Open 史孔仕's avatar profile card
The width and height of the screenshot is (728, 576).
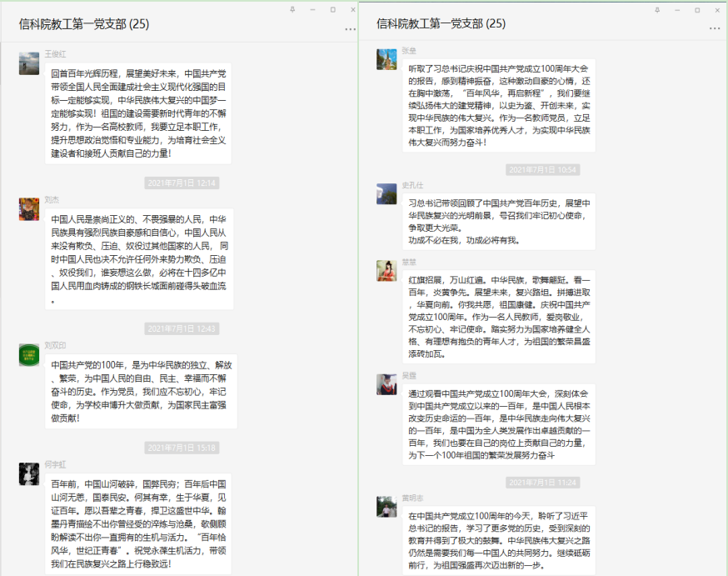click(386, 194)
